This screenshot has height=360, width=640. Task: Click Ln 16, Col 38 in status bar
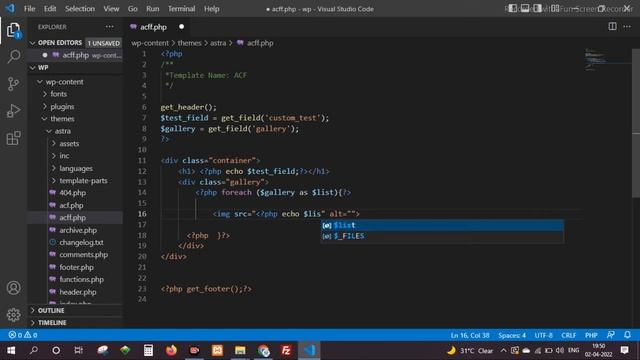point(470,335)
